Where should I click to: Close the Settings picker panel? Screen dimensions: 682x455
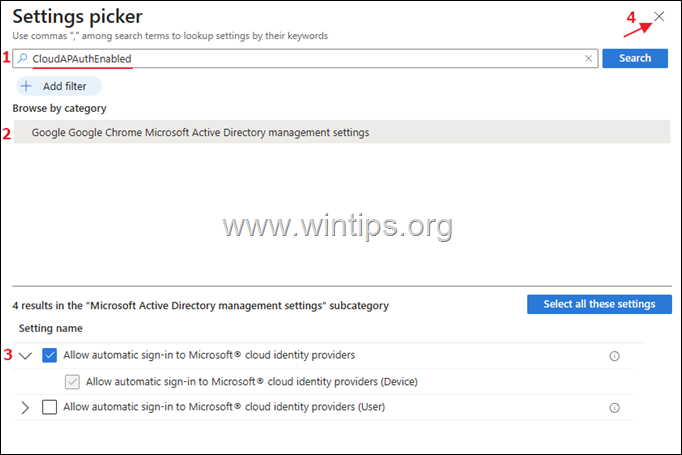(x=659, y=17)
